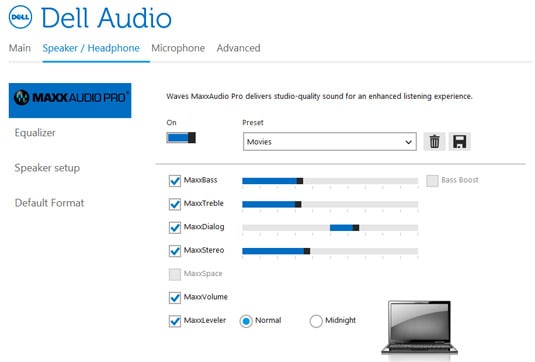Open Default Format settings
535x362 pixels.
49,203
